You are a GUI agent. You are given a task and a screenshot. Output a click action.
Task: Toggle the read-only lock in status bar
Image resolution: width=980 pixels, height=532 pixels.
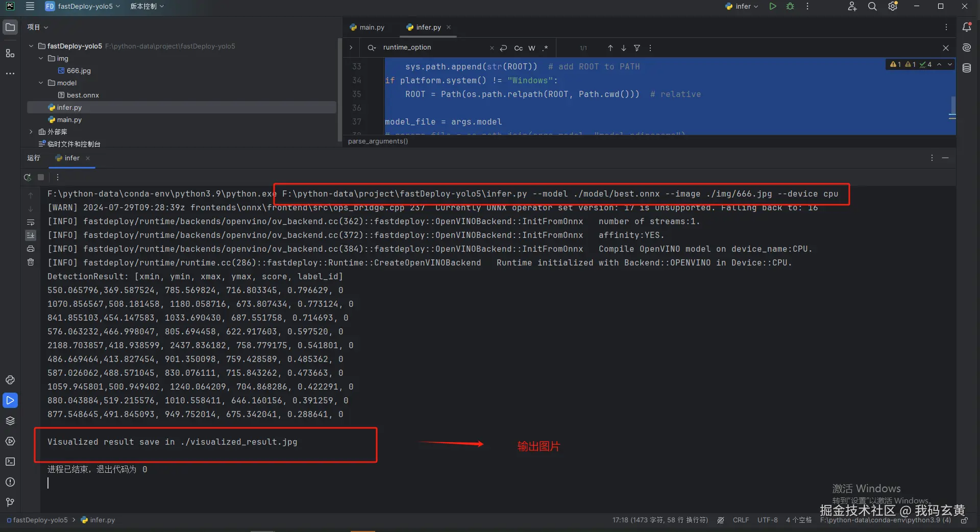tap(964, 520)
